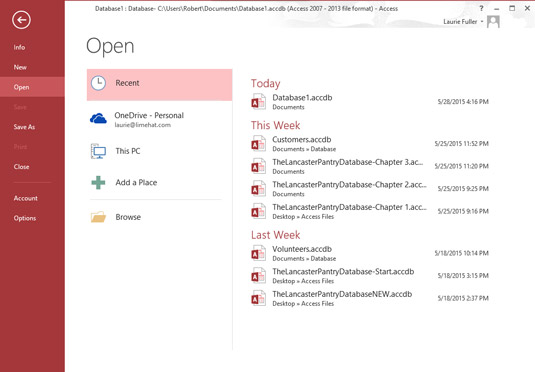Go to the New page

(x=20, y=67)
